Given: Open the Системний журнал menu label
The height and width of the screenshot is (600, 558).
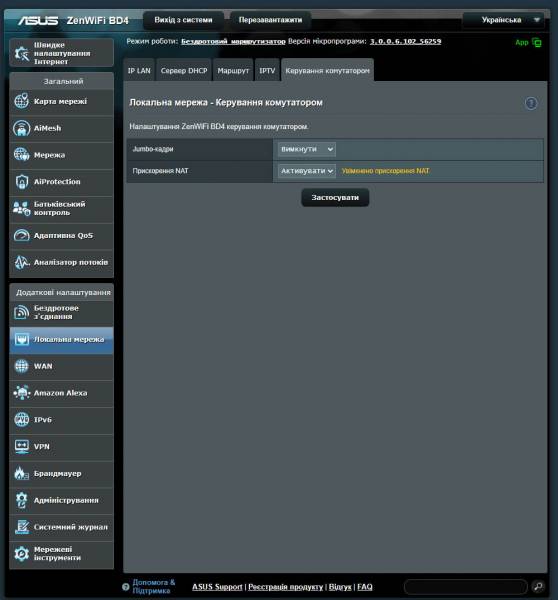Looking at the screenshot, I should (x=70, y=527).
